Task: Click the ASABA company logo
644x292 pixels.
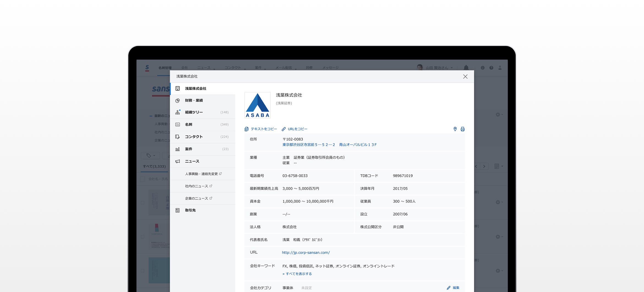Action: [257, 105]
